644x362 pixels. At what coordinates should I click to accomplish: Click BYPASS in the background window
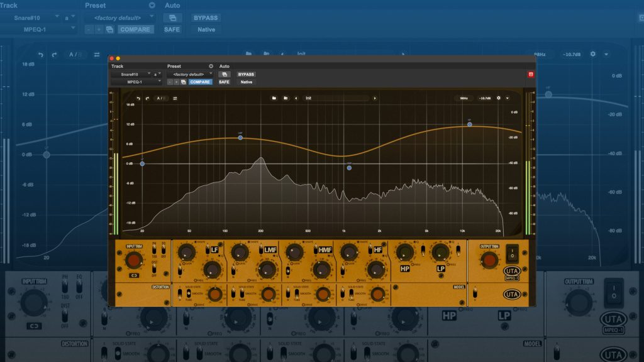point(206,18)
